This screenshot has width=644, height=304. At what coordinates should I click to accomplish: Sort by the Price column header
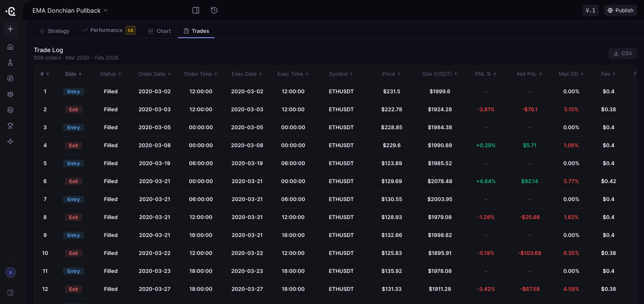tap(392, 74)
